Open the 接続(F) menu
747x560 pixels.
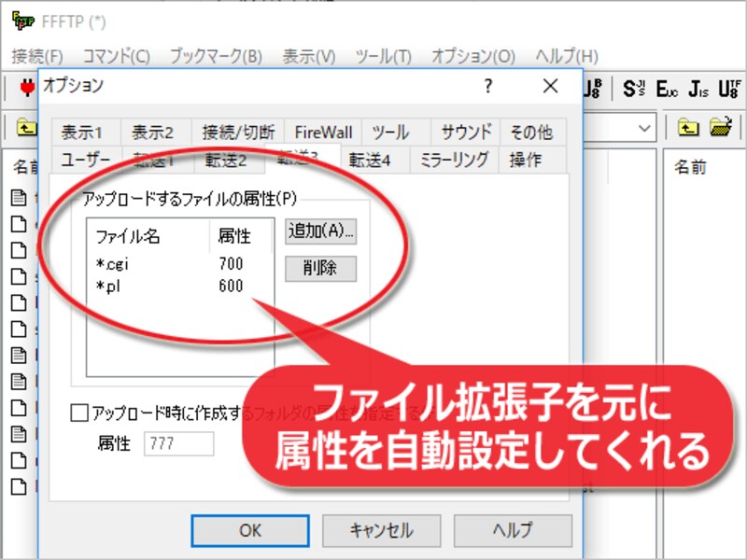tap(37, 56)
